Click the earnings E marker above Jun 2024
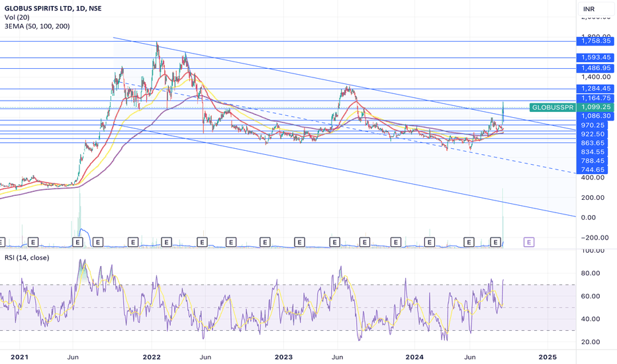Image resolution: width=617 pixels, height=364 pixels. click(x=469, y=242)
